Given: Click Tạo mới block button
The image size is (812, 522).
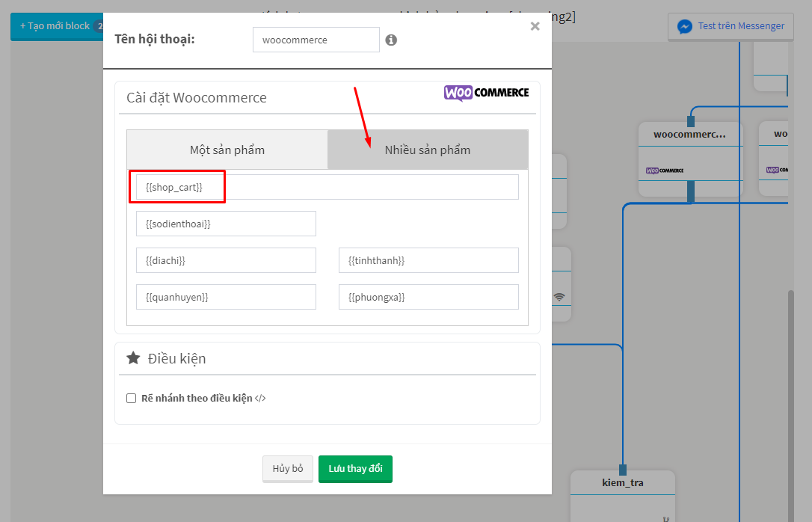Looking at the screenshot, I should click(57, 26).
